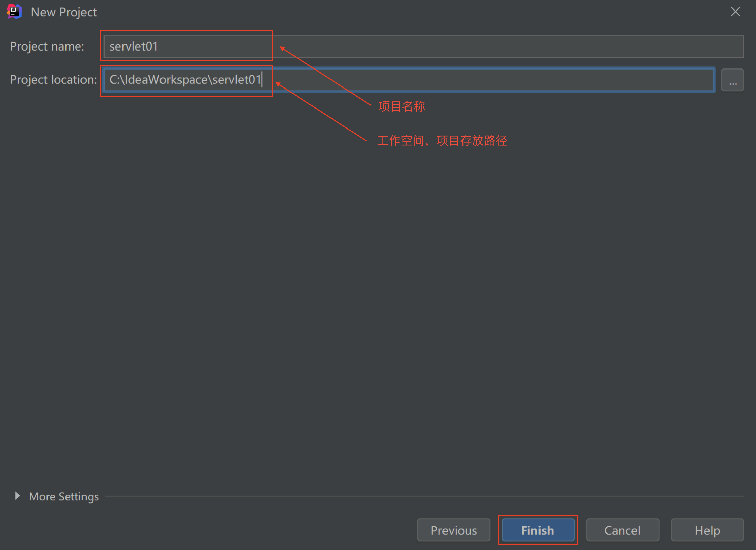Click the C:\IdeaWorkspace\servlet01 path text
This screenshot has height=550, width=756.
click(185, 80)
